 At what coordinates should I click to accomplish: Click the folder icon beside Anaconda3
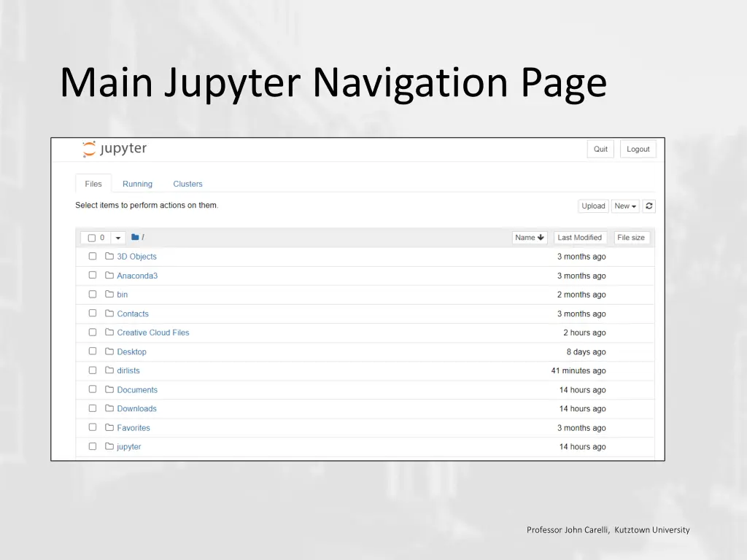point(109,275)
